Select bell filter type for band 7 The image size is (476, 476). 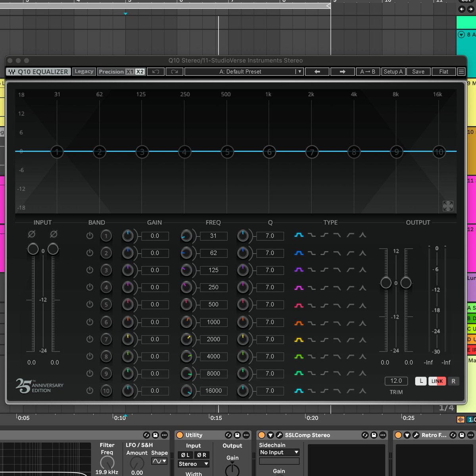tap(299, 339)
